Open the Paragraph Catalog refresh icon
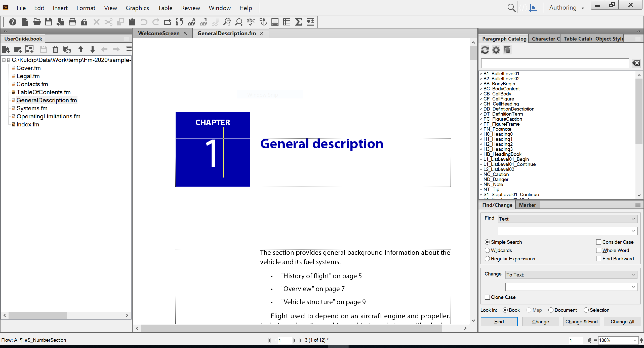The image size is (644, 348). coord(485,50)
